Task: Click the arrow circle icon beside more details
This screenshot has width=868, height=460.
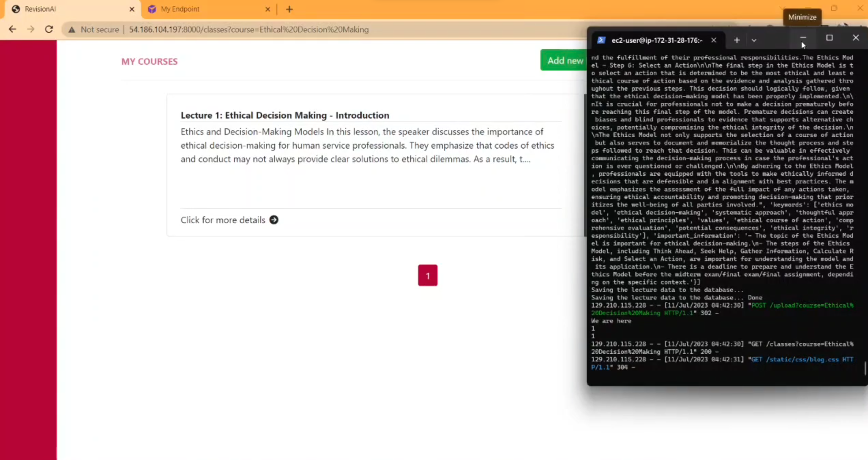Action: (274, 220)
